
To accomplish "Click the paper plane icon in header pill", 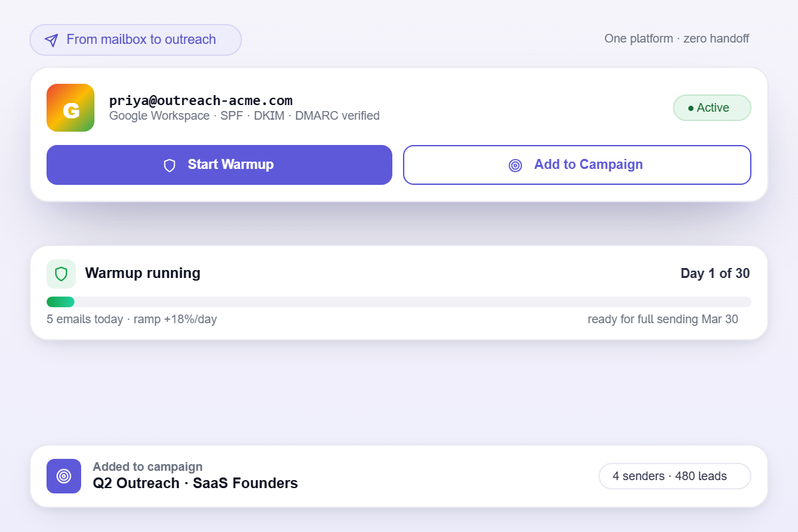I will point(51,40).
